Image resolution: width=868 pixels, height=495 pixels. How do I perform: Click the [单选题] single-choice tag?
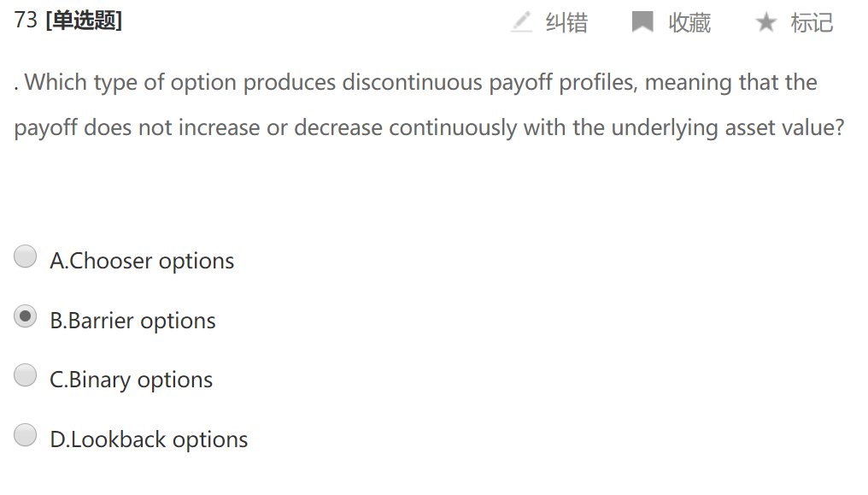click(84, 21)
